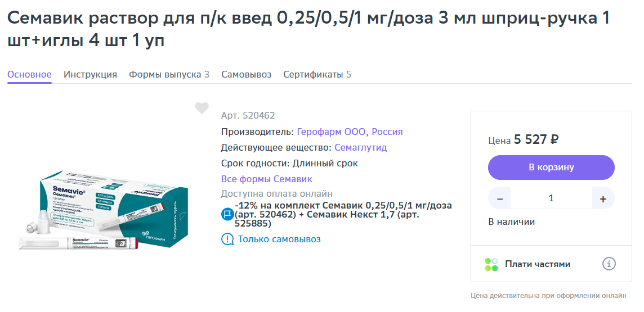Follow the Все формы Семавик link
Screen dimensions: 644x312
[267, 179]
